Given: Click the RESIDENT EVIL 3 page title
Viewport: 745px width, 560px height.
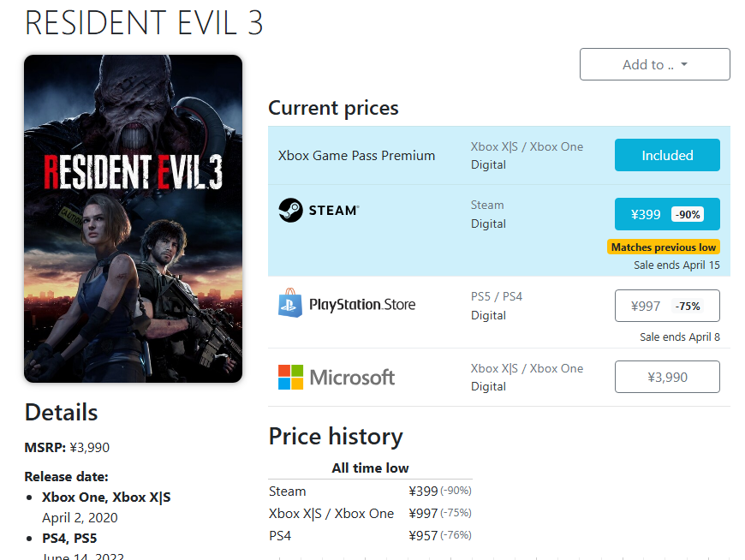Looking at the screenshot, I should (144, 23).
